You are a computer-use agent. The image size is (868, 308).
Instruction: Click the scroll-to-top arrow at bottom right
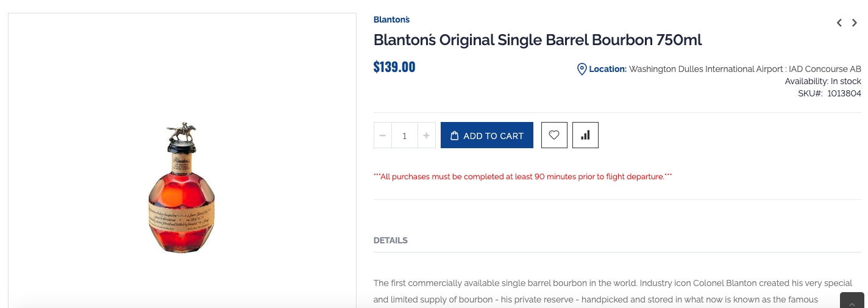coord(852,303)
